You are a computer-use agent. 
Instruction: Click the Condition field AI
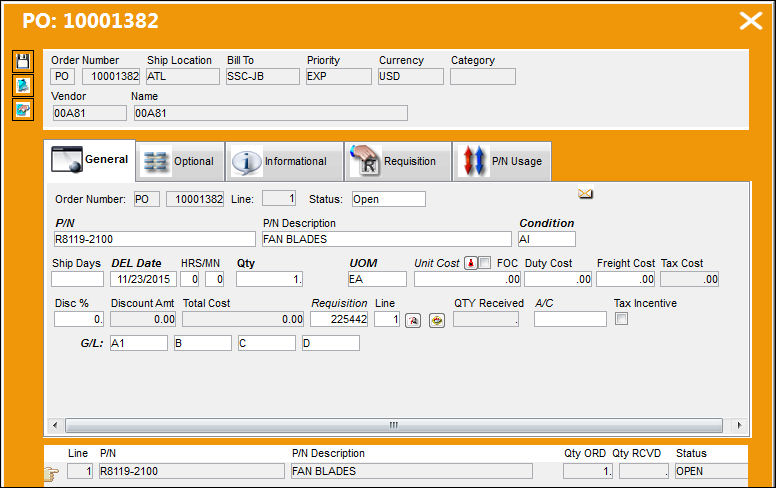[547, 239]
